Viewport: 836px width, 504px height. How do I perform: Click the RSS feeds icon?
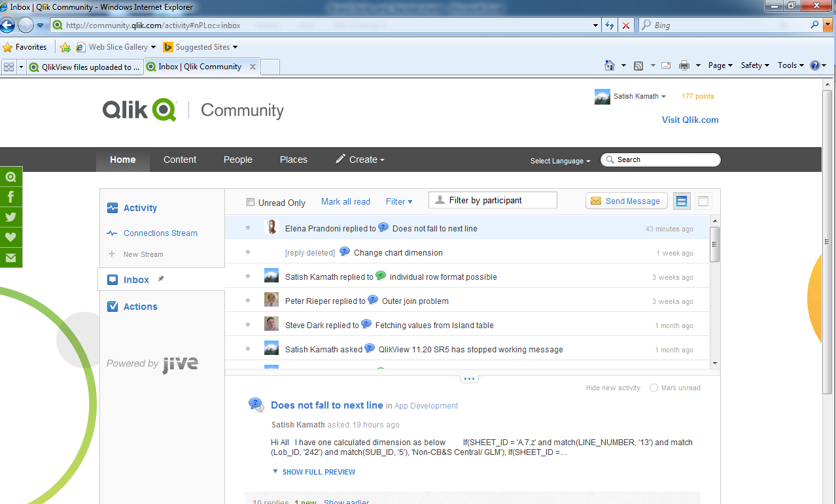[638, 65]
